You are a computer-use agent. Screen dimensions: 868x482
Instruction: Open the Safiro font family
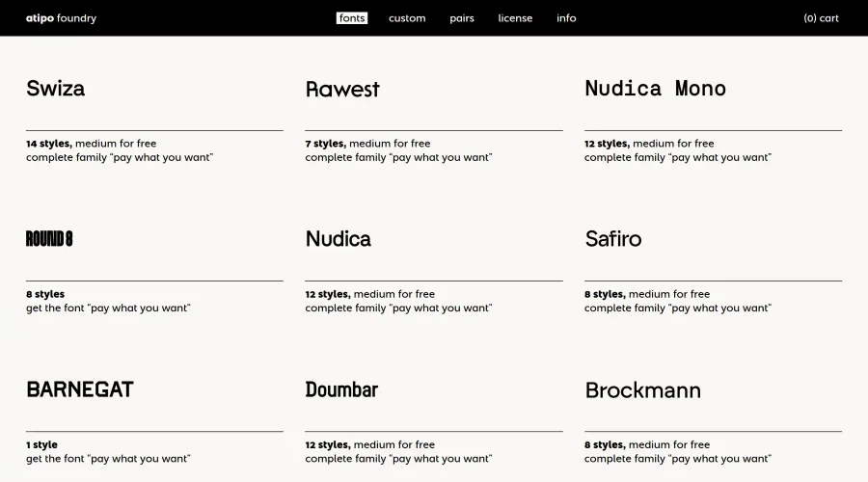[612, 239]
